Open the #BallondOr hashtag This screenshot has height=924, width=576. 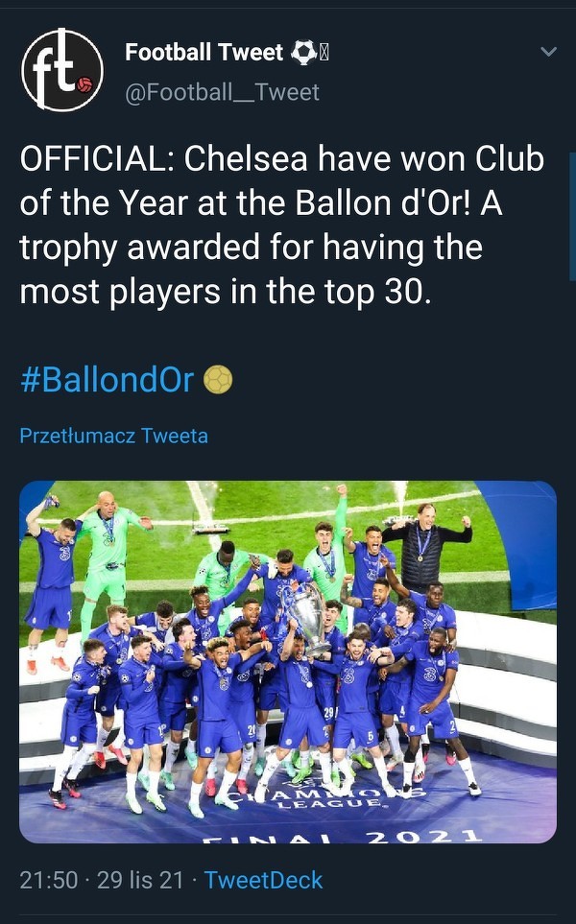tap(107, 380)
